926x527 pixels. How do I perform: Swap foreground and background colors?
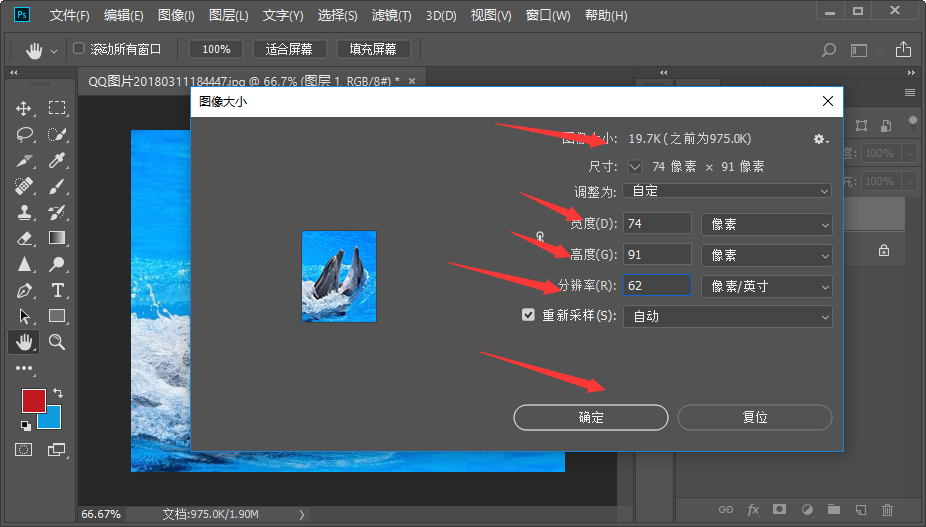[58, 392]
